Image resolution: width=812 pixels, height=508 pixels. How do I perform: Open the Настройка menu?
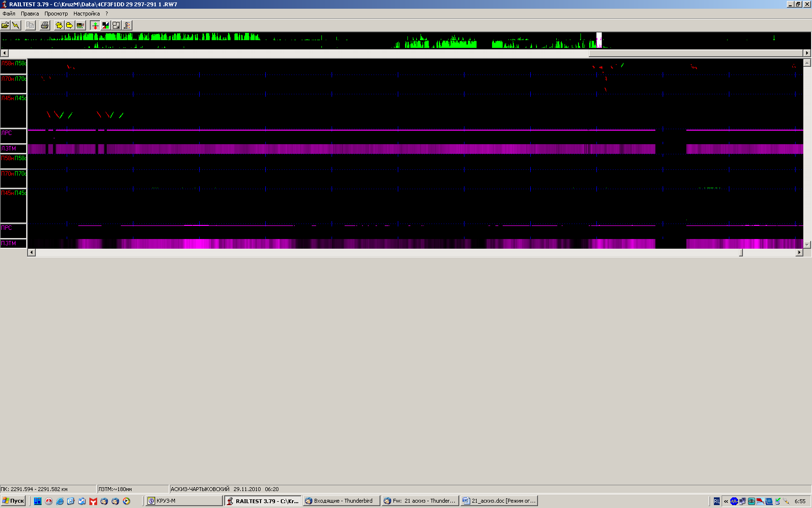[x=87, y=14]
